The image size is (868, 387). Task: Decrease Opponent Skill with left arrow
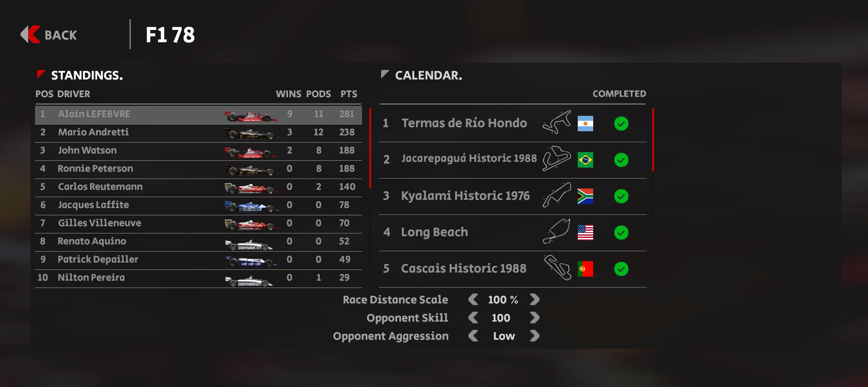coord(473,318)
